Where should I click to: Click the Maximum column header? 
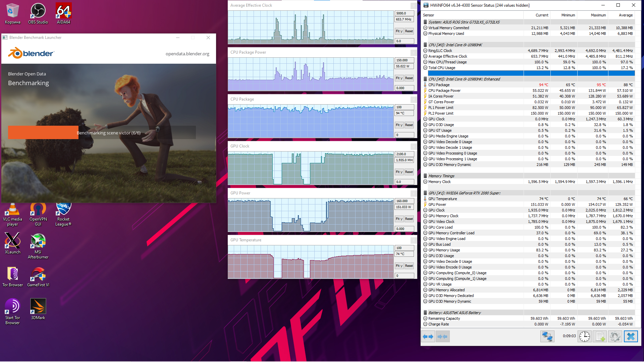tap(592, 15)
